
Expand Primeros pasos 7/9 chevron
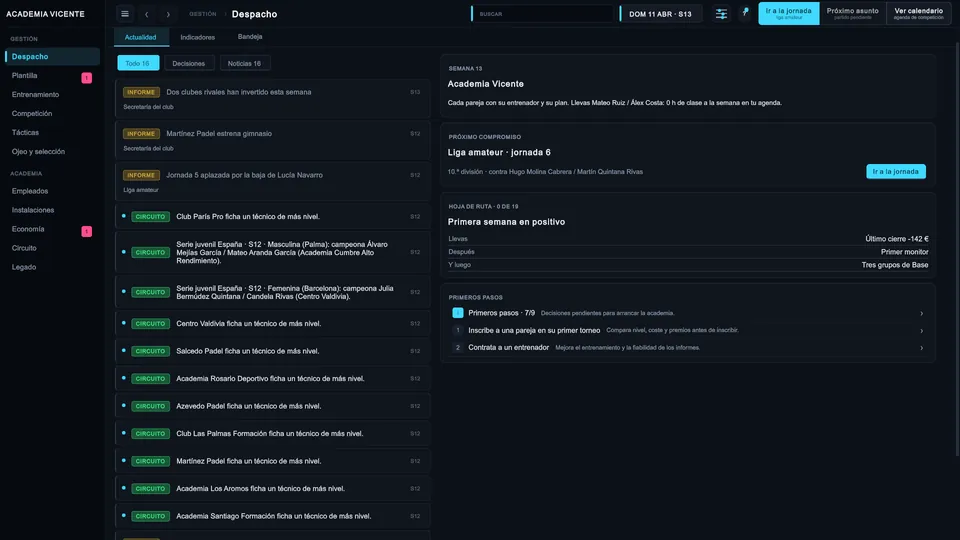(921, 313)
